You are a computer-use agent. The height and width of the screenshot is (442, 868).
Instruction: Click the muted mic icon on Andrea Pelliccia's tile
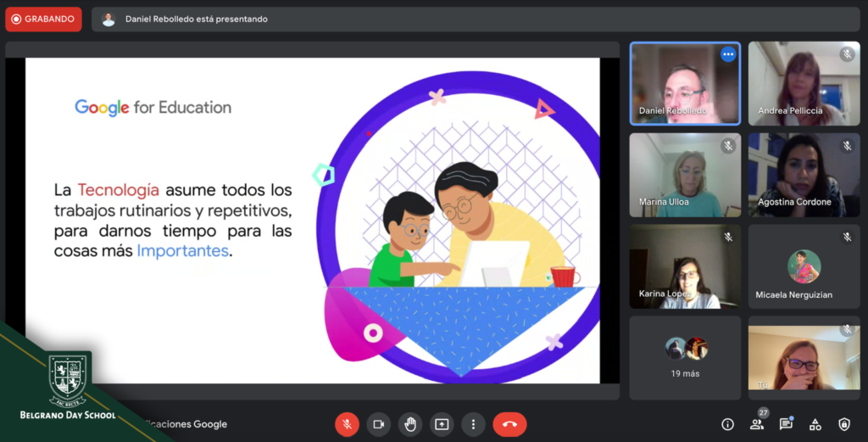(847, 54)
